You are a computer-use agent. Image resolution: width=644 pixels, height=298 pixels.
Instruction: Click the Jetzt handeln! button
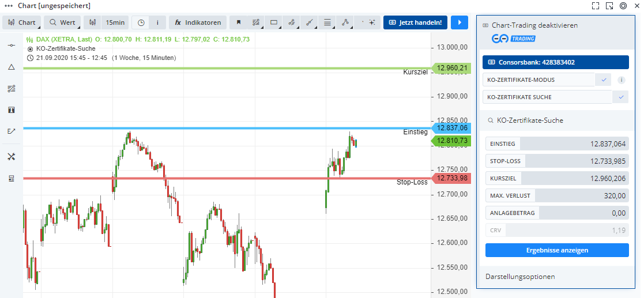coord(415,22)
